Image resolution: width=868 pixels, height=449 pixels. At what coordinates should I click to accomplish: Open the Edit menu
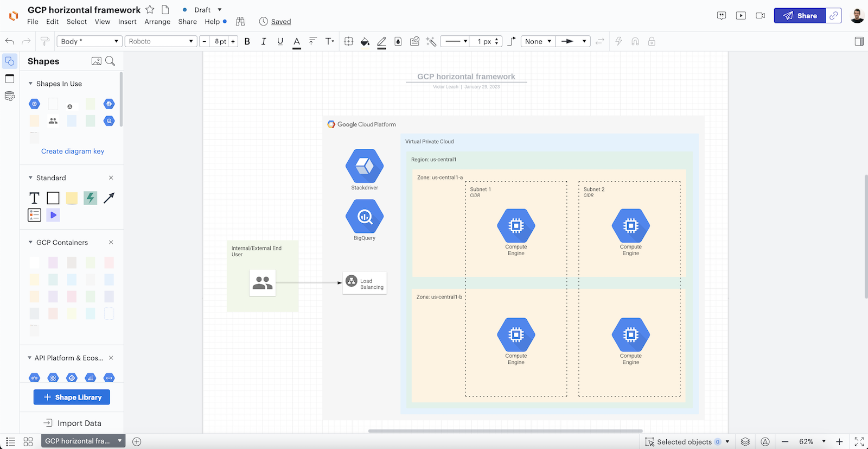pos(53,22)
